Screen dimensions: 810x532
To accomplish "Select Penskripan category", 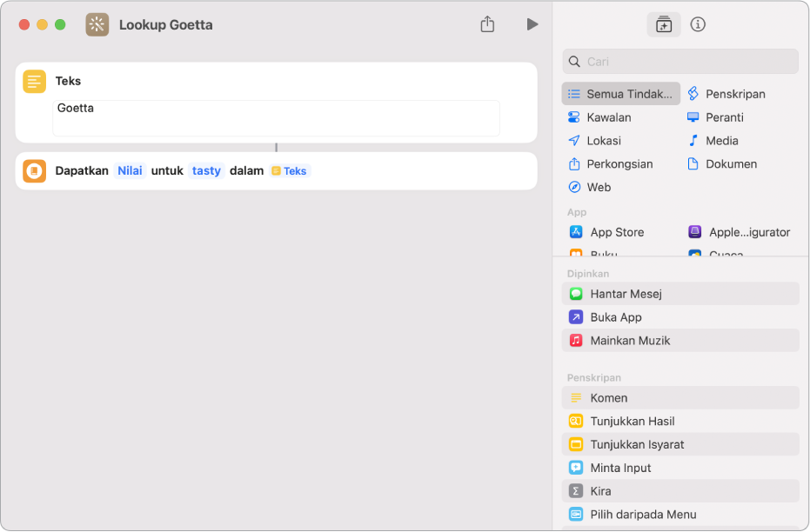I will pos(726,94).
